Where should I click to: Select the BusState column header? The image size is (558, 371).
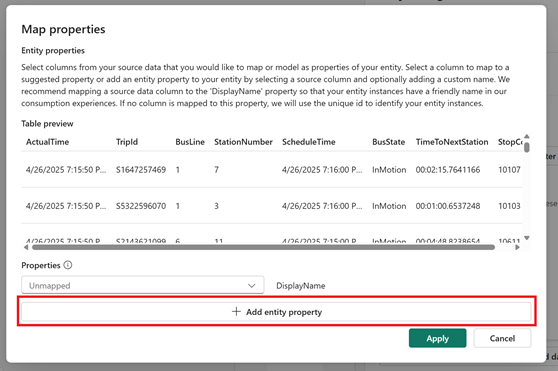tap(389, 142)
